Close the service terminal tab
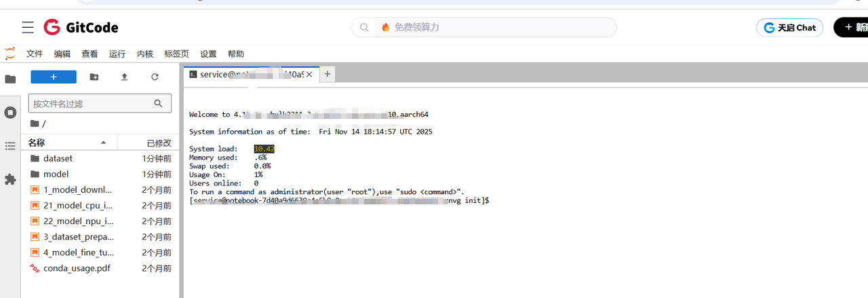868x298 pixels. (310, 75)
